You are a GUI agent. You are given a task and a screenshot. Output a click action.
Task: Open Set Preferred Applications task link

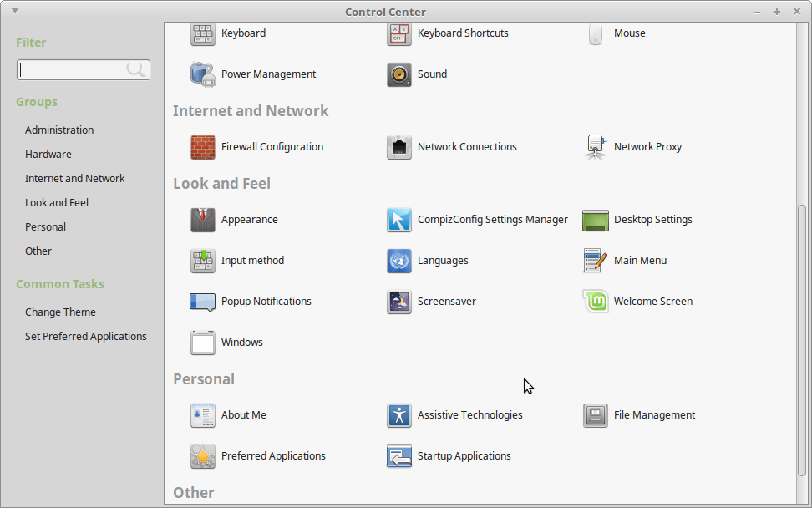[86, 337]
